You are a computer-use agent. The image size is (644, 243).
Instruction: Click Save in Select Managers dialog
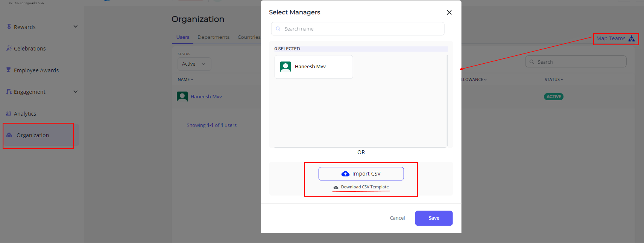pyautogui.click(x=434, y=218)
